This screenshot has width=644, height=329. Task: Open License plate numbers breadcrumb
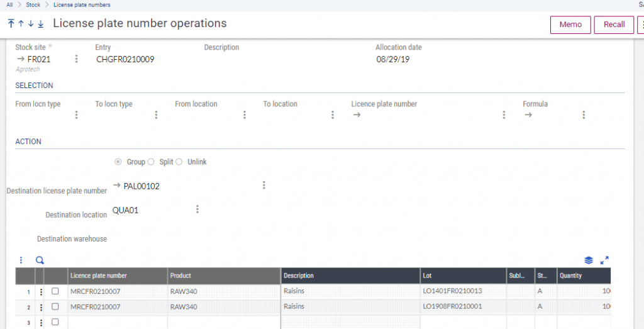pyautogui.click(x=82, y=5)
